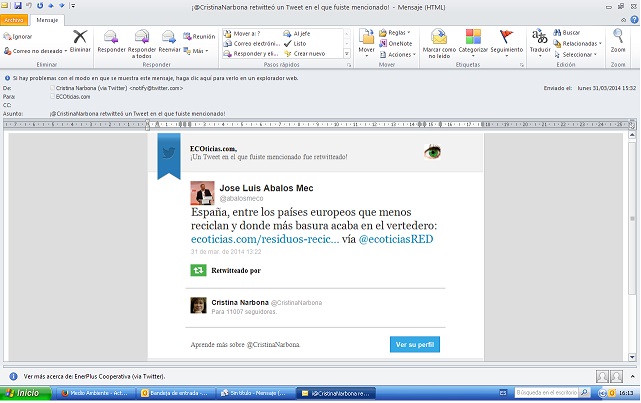
Task: Click the recipient ECOticias.com presence box
Action: [x=52, y=96]
